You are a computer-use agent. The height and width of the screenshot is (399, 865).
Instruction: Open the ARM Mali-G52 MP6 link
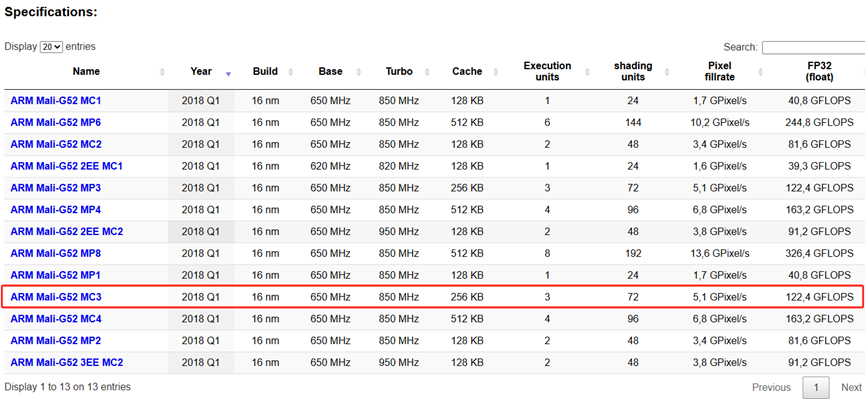(56, 123)
